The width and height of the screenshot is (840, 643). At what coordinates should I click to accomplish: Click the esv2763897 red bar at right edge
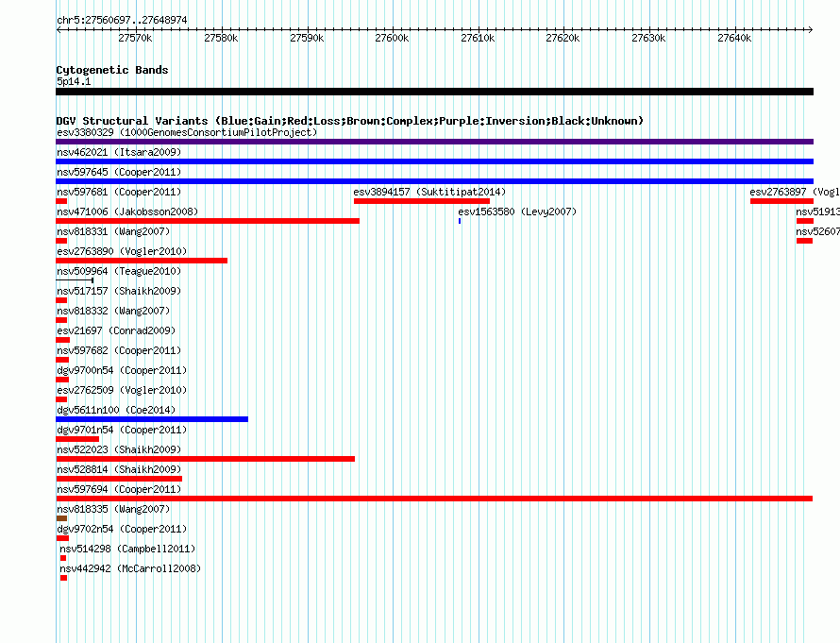781,201
